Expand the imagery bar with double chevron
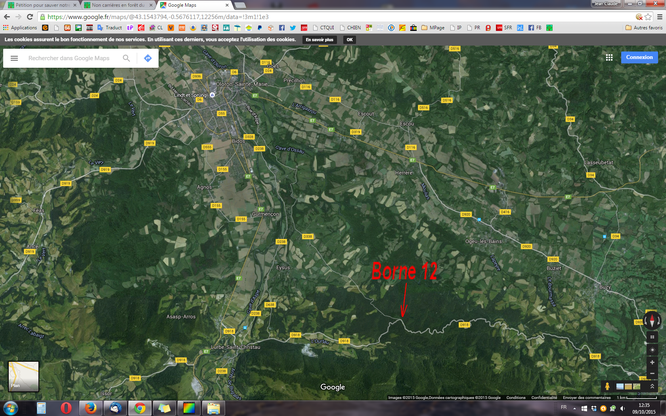This screenshot has height=416, width=666. click(652, 386)
